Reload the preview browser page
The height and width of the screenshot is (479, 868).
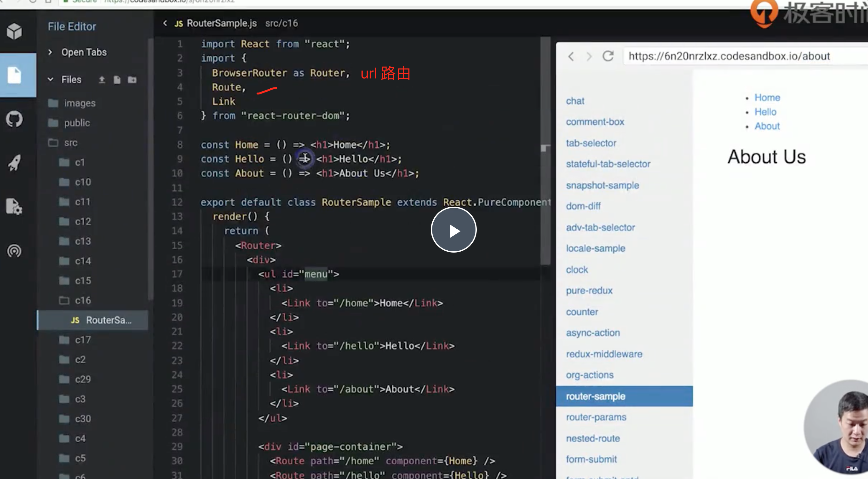(x=608, y=56)
